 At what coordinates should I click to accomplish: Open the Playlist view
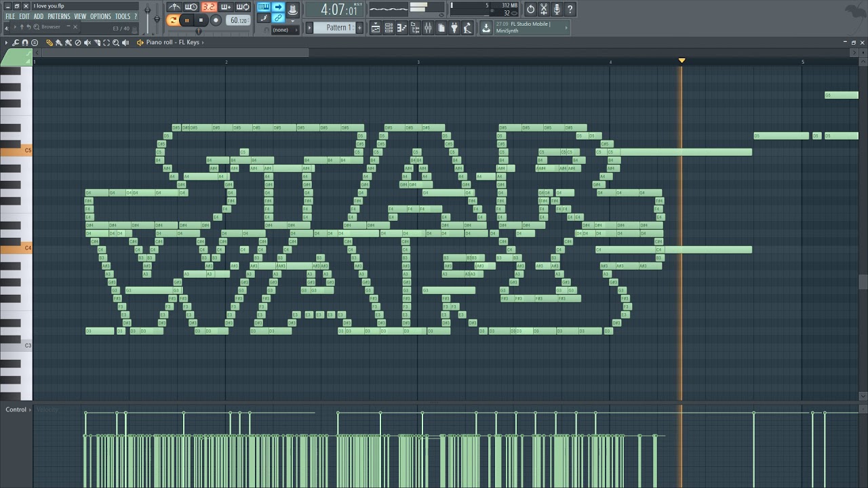pyautogui.click(x=375, y=28)
